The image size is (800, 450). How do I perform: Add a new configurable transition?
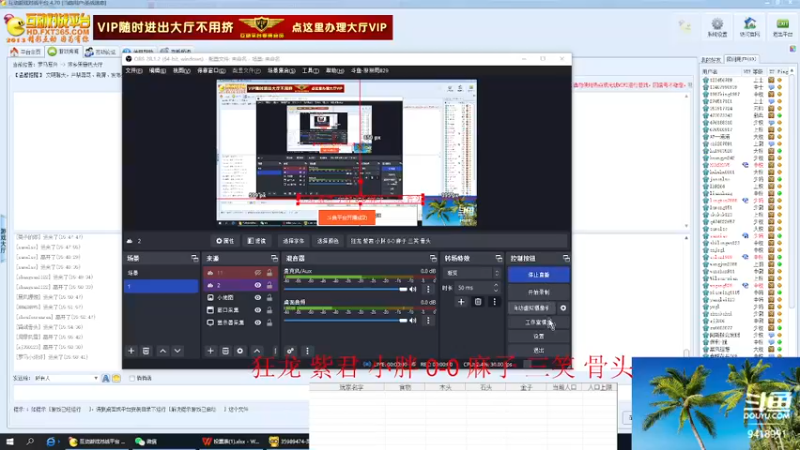click(461, 302)
